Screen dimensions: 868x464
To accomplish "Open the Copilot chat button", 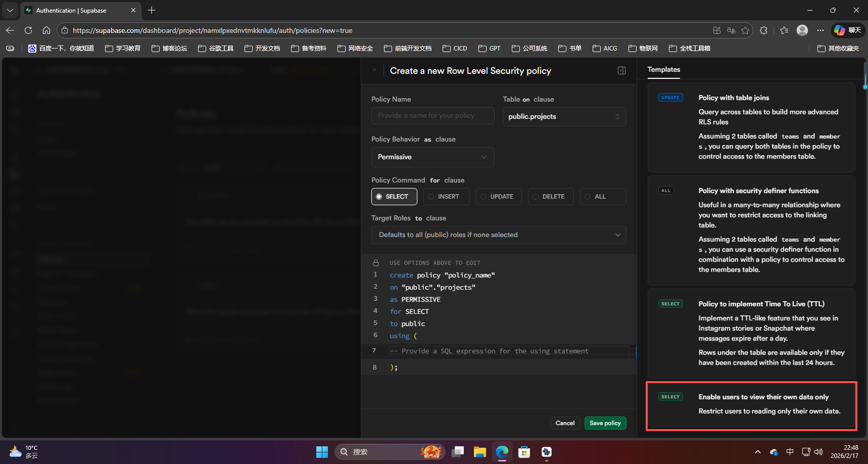I will [x=847, y=30].
